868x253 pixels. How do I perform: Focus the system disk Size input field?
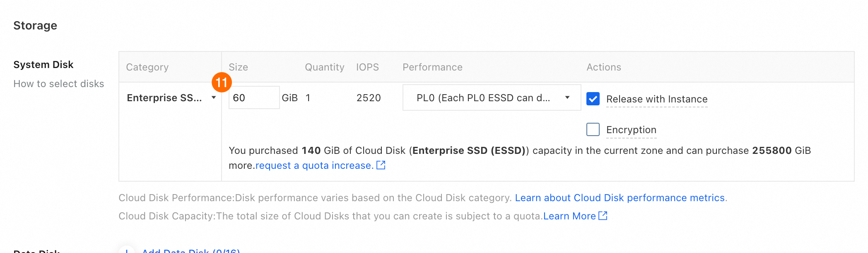point(253,98)
